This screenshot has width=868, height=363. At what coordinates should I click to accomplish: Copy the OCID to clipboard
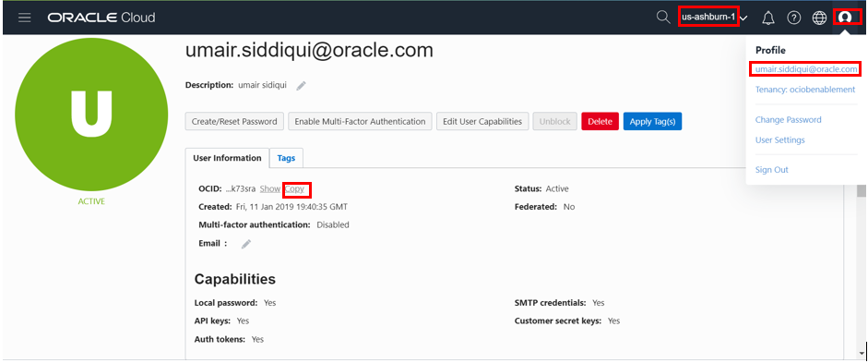click(294, 189)
